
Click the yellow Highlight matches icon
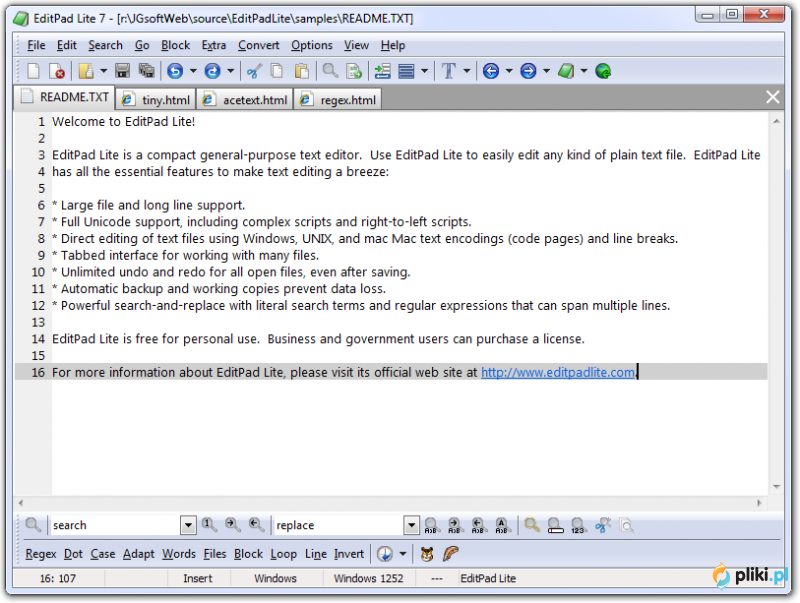(x=532, y=524)
